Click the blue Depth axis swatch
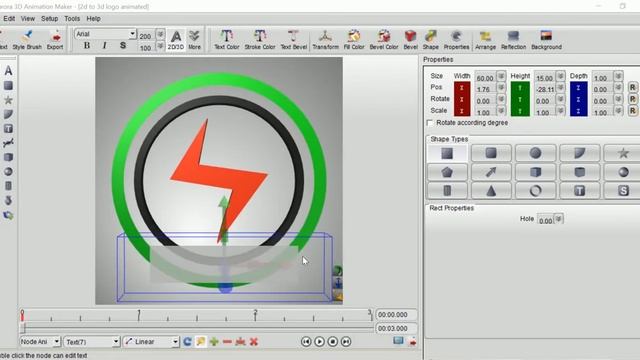The width and height of the screenshot is (640, 360). coord(578,99)
